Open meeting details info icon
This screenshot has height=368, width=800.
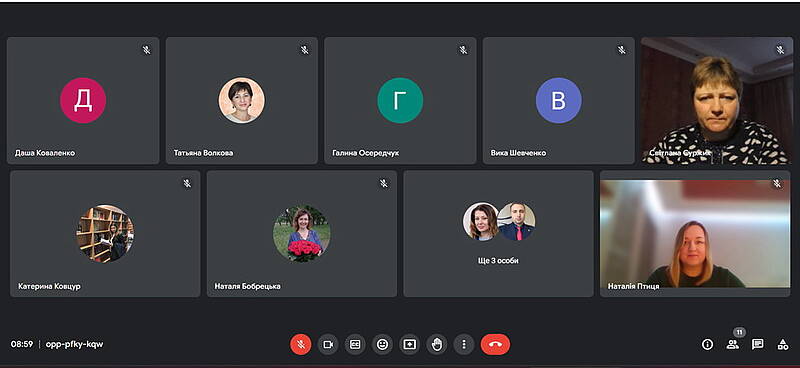point(707,345)
